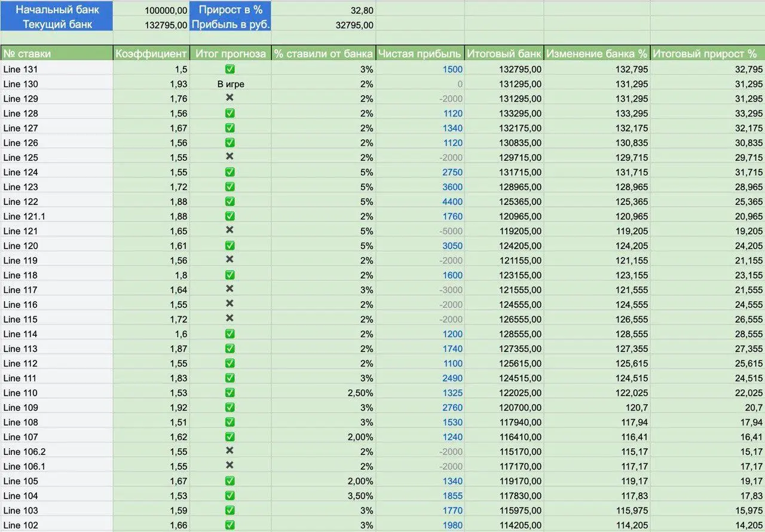Select the 'Line 131' row label
Screen dimensions: 765x532
[20, 69]
